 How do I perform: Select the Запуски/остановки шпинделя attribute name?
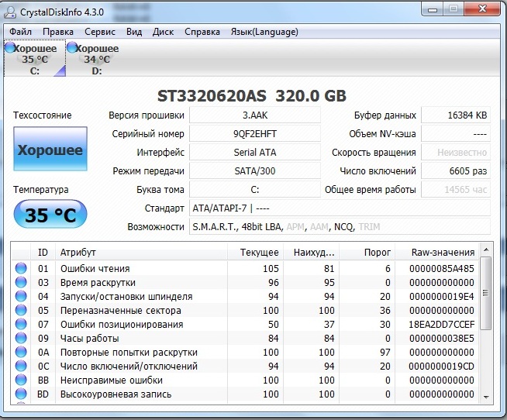point(126,296)
